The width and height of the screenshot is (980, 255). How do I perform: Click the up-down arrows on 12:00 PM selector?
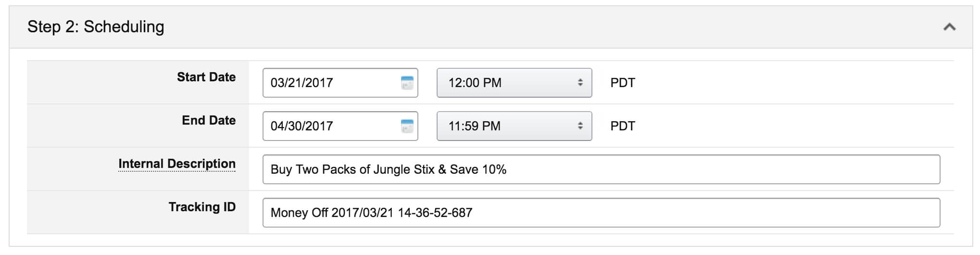point(580,83)
